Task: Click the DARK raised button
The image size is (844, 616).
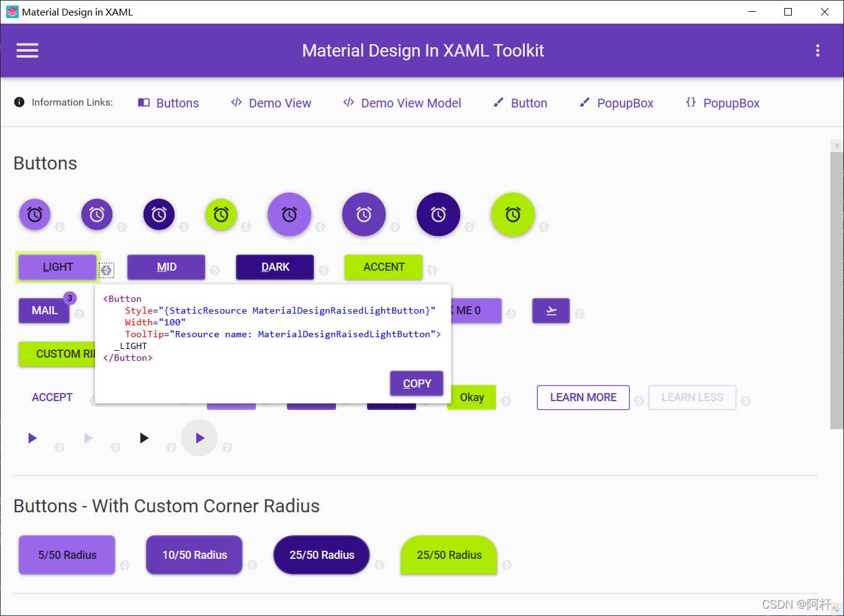Action: point(275,267)
